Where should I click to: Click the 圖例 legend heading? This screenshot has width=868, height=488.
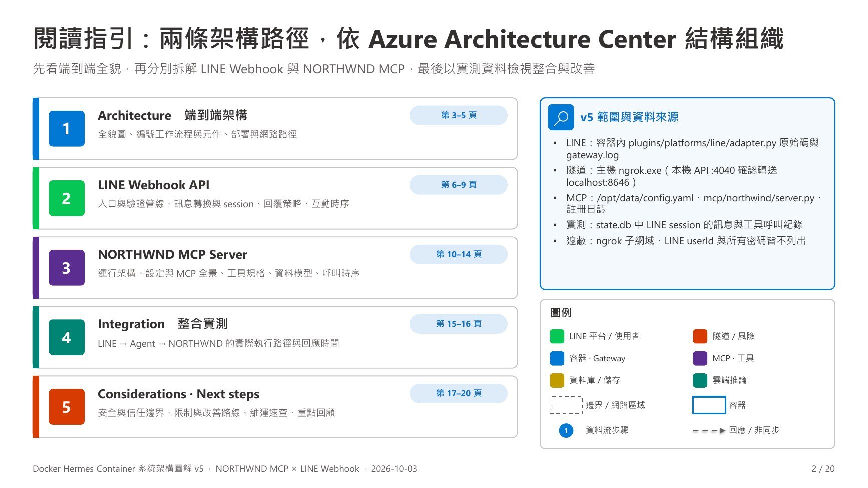click(x=561, y=313)
